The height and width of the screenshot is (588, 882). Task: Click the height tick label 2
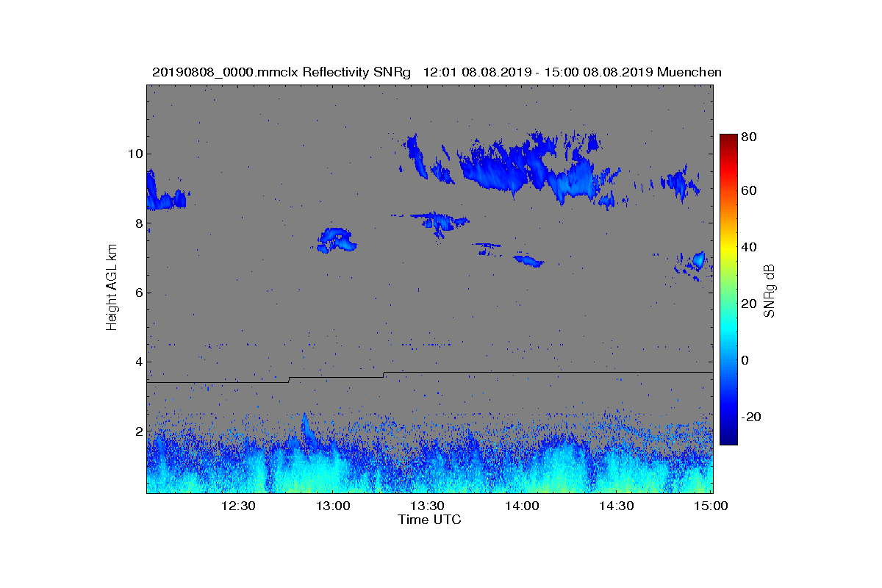point(137,431)
